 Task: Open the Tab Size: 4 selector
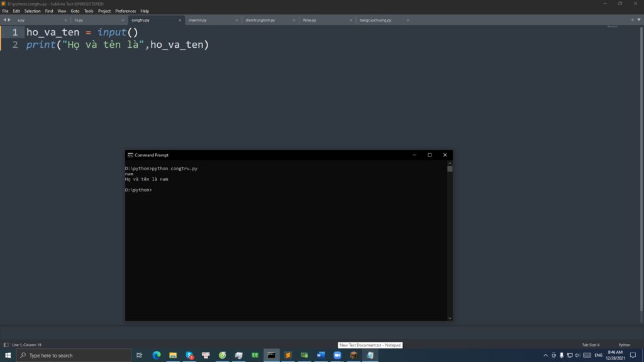591,345
